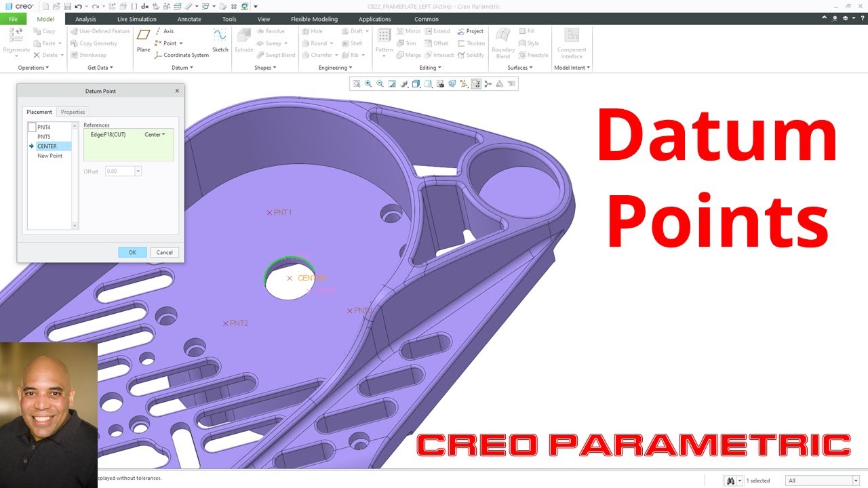Image resolution: width=868 pixels, height=488 pixels.
Task: Click the Thicken tool
Action: (471, 43)
